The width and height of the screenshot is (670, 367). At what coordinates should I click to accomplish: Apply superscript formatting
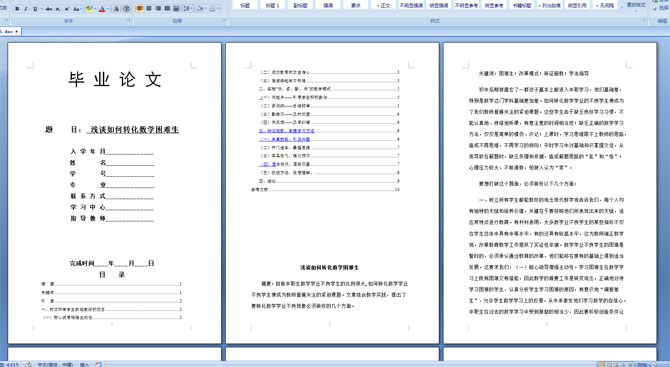tap(67, 9)
